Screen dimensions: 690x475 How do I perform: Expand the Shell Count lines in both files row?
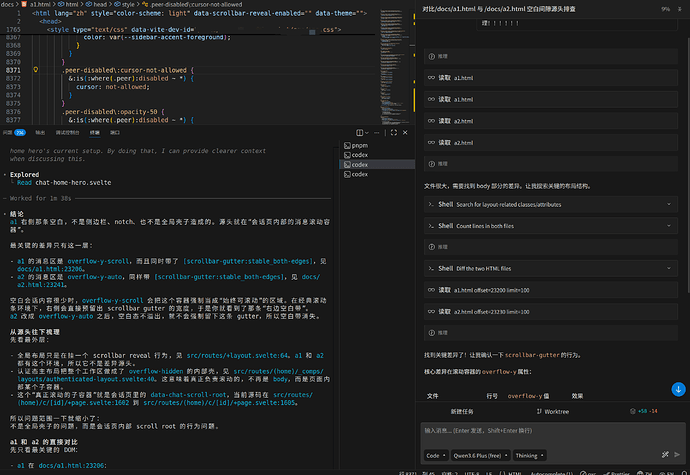(550, 226)
